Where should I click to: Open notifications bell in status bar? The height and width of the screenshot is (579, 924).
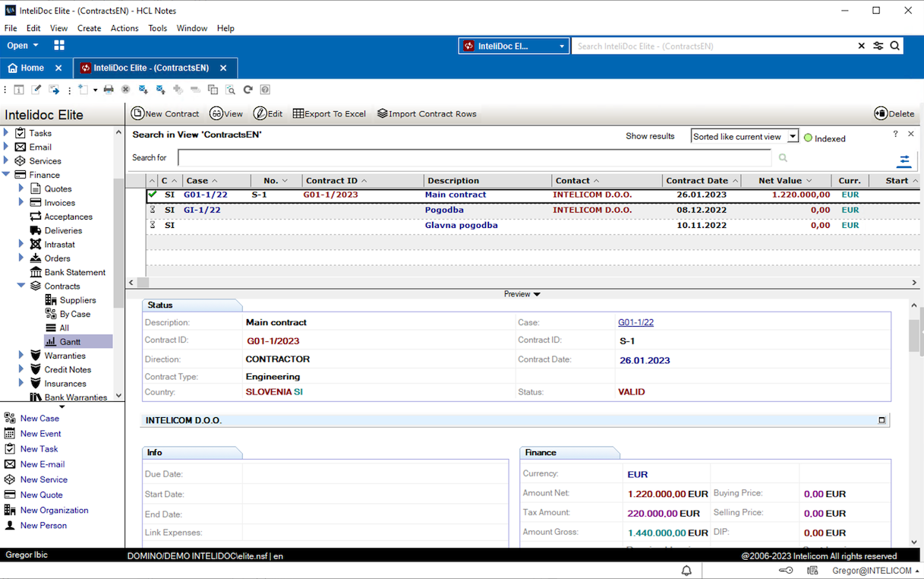click(x=686, y=571)
